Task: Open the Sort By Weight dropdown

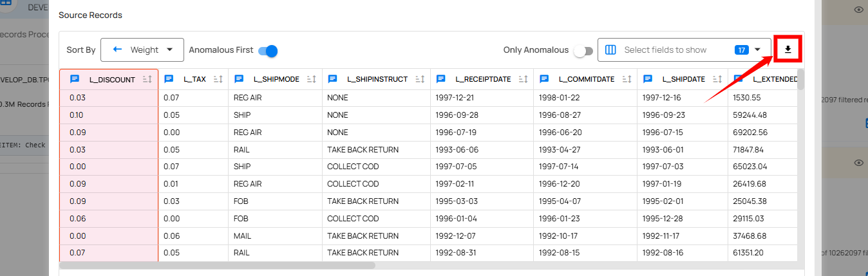Action: click(x=142, y=50)
